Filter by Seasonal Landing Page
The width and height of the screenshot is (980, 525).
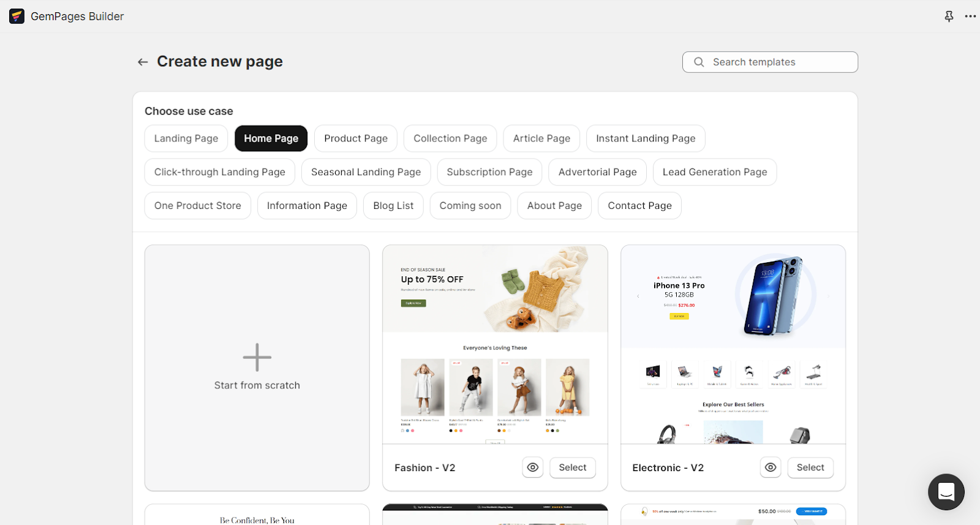pos(366,172)
